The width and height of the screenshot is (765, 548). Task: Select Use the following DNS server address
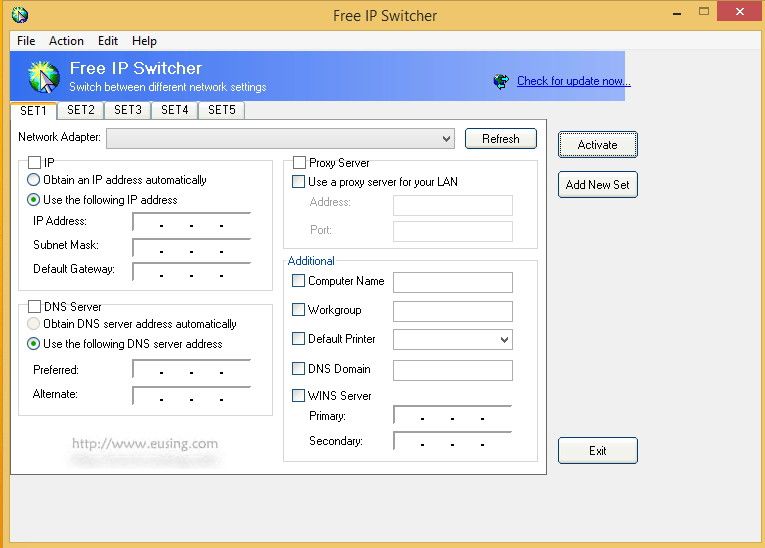tap(33, 344)
